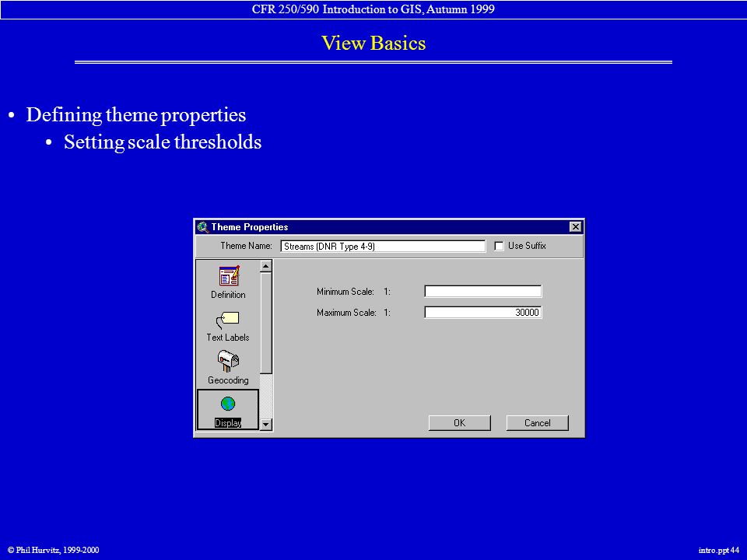The image size is (747, 560).
Task: Click the 'Use Suffix' label text
Action: (527, 246)
